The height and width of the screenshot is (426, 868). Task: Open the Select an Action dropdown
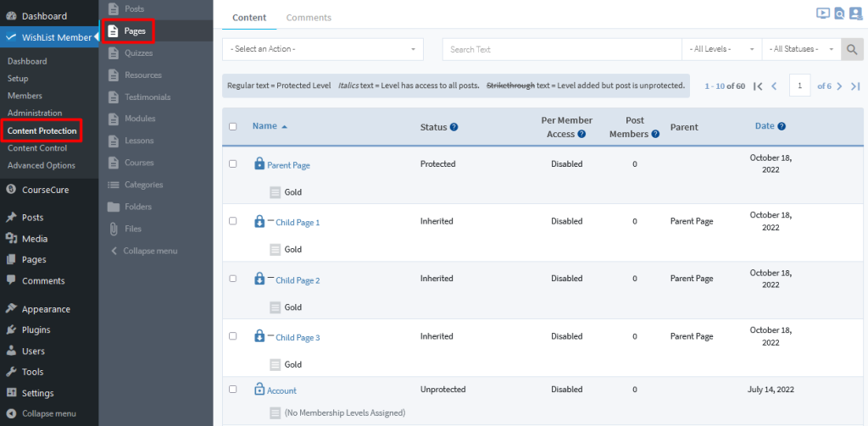coord(323,49)
